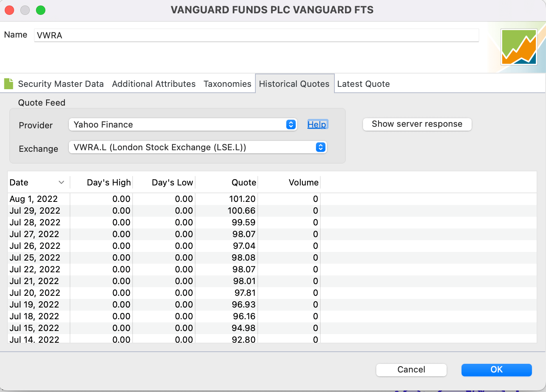Open the Help link next to Provider

point(317,124)
